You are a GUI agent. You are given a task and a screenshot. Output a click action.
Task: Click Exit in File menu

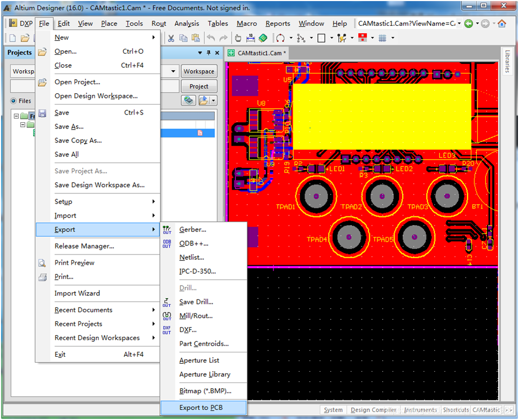tap(98, 355)
